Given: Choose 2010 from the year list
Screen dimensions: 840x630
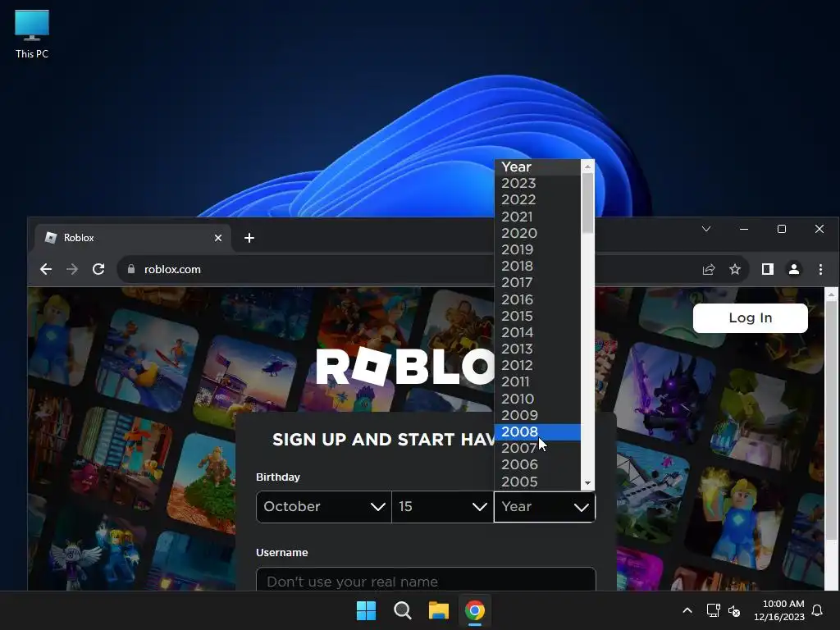Looking at the screenshot, I should (537, 399).
